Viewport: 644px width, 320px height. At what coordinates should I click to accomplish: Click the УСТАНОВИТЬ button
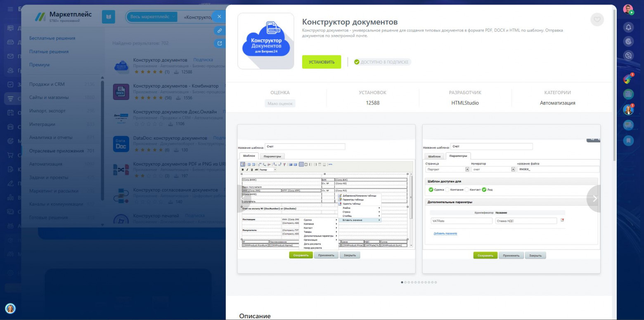[322, 62]
